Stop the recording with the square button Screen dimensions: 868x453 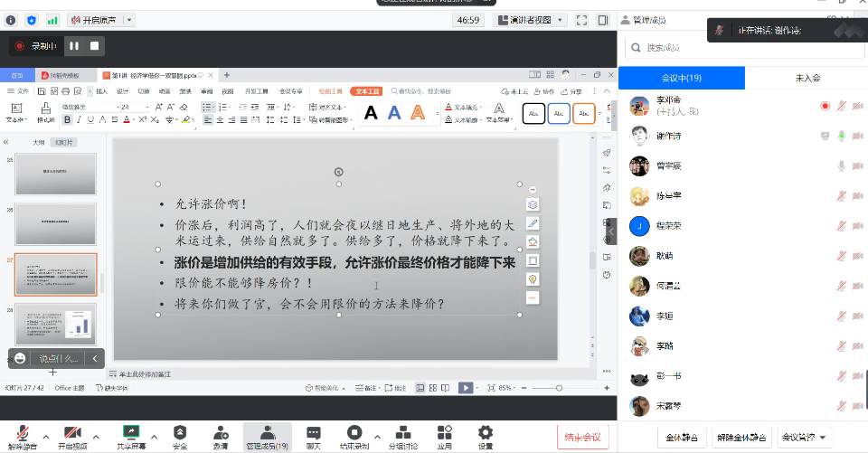point(94,45)
